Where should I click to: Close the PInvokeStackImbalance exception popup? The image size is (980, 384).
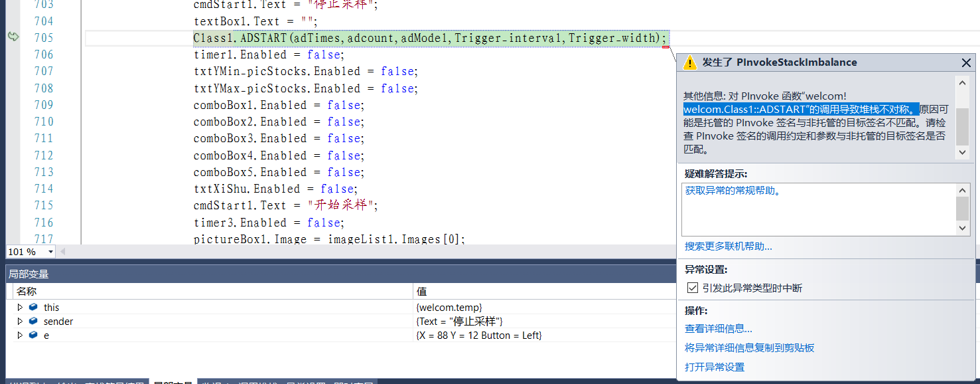966,62
